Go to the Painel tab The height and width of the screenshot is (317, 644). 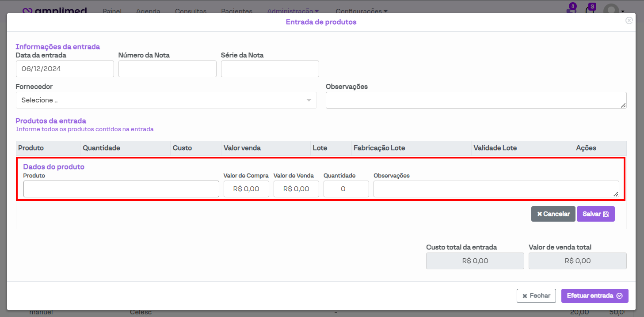pyautogui.click(x=112, y=11)
